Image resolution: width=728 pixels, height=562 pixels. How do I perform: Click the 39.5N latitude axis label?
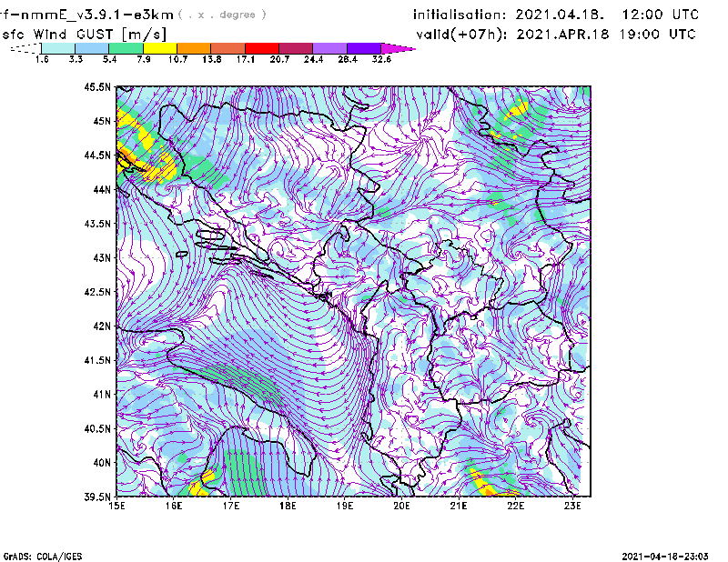point(96,497)
